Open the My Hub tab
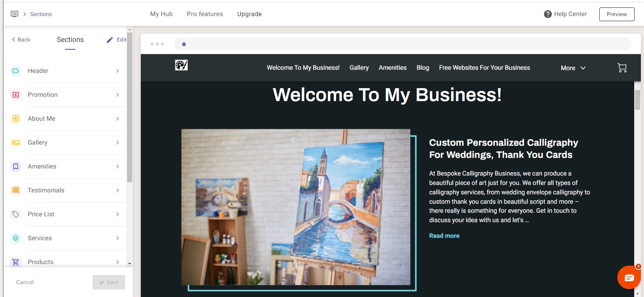644x297 pixels. tap(161, 14)
